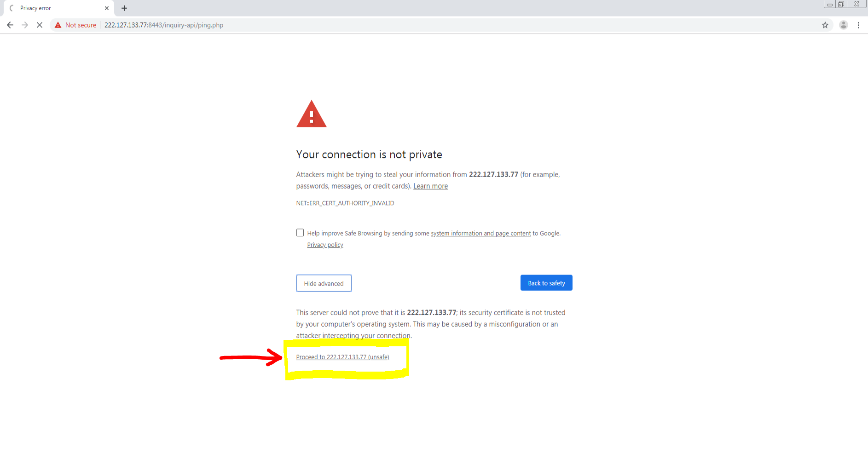Click the NET::ERR_CERT_AUTHORITY_INVALID error code
This screenshot has width=868, height=453.
click(345, 203)
